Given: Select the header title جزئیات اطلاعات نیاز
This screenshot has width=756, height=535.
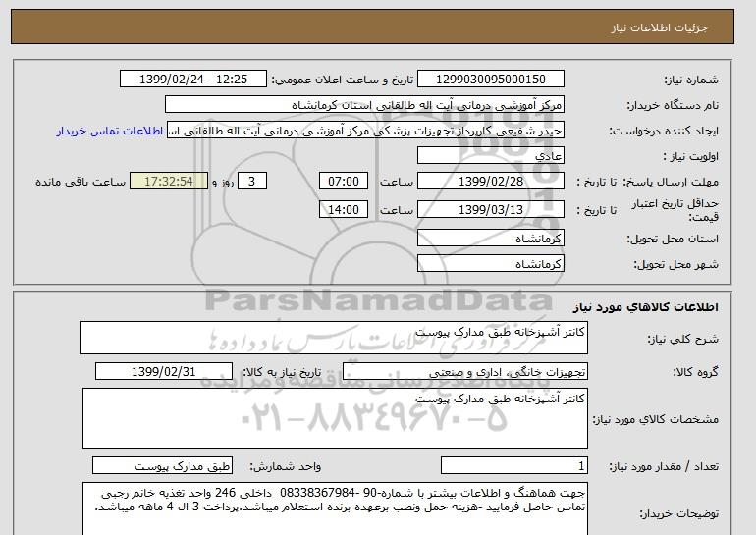Looking at the screenshot, I should coord(659,27).
